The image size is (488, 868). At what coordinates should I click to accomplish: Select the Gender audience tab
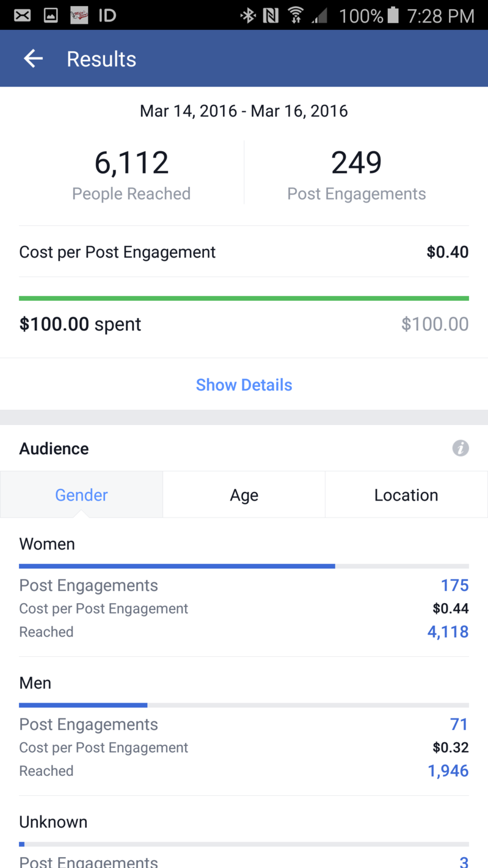click(x=81, y=495)
